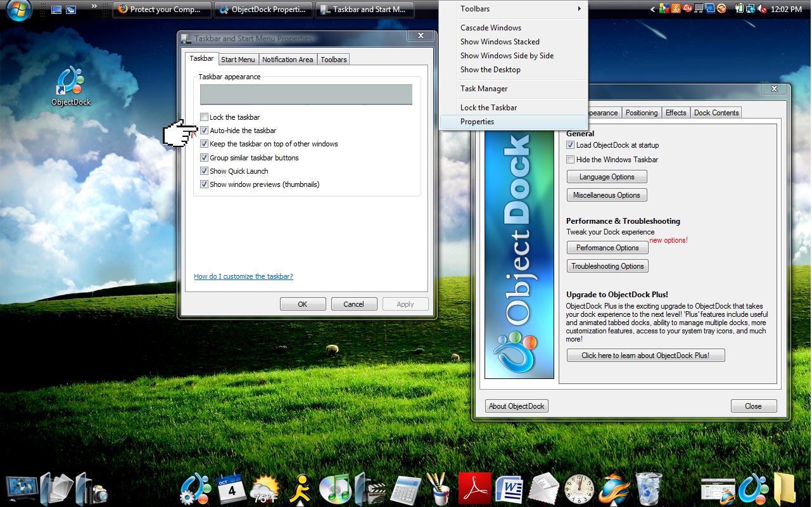The image size is (812, 507).
Task: Select Lock the Taskbar menu entry
Action: 513,108
